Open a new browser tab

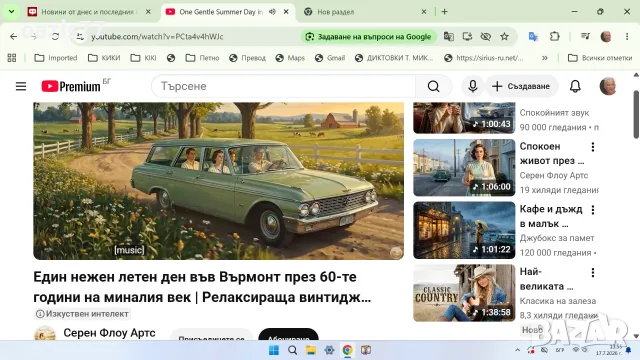pyautogui.click(x=444, y=12)
